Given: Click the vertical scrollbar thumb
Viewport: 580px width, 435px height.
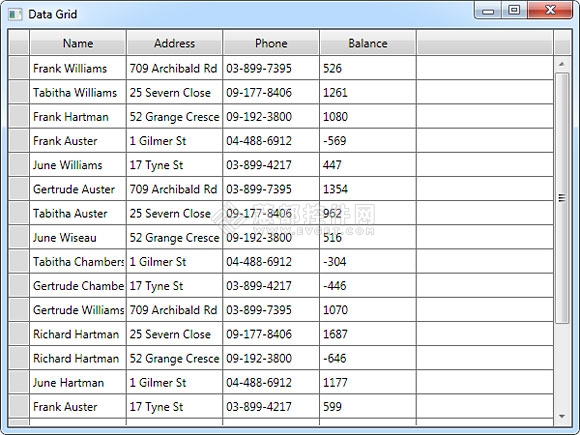Looking at the screenshot, I should tap(562, 198).
